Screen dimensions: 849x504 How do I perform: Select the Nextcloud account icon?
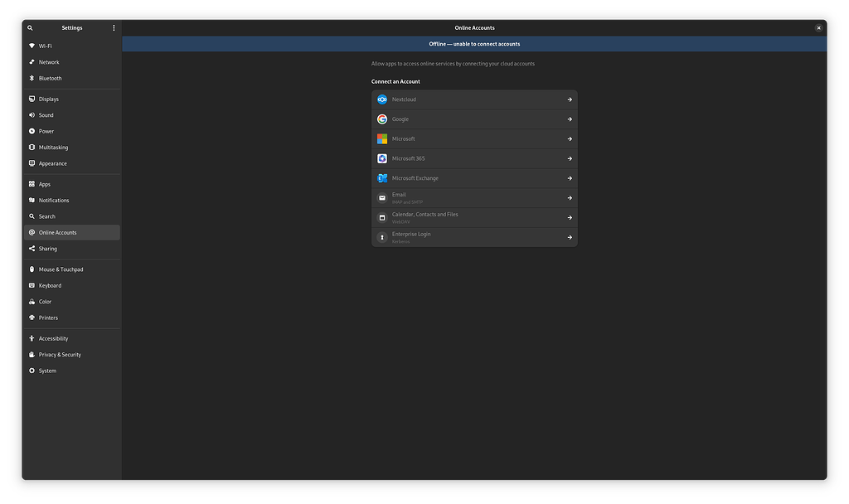click(x=381, y=99)
